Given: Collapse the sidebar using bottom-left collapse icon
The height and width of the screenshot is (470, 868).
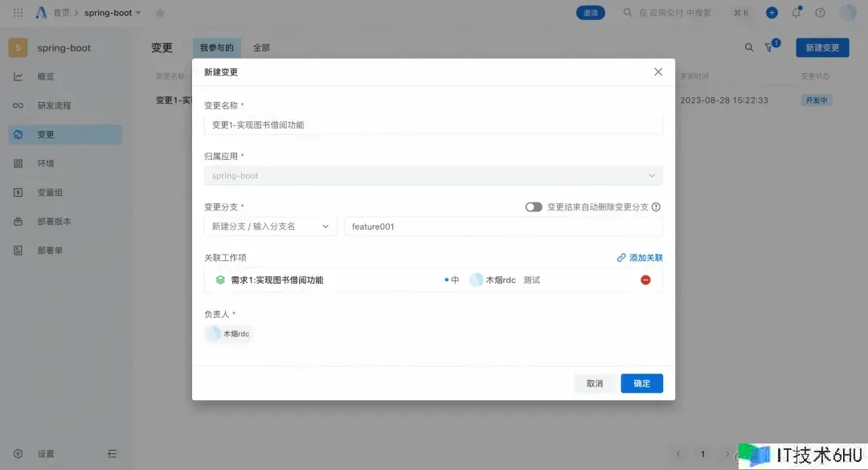Looking at the screenshot, I should [112, 454].
